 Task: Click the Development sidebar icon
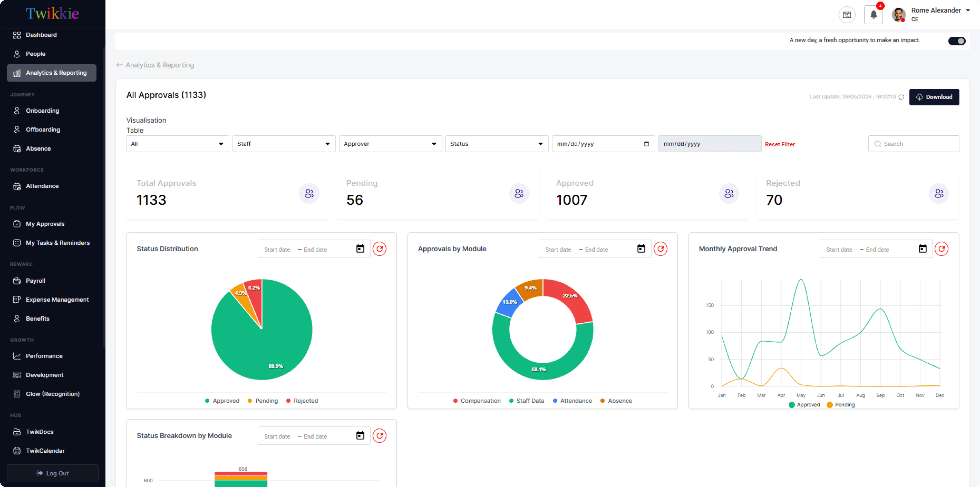(17, 375)
